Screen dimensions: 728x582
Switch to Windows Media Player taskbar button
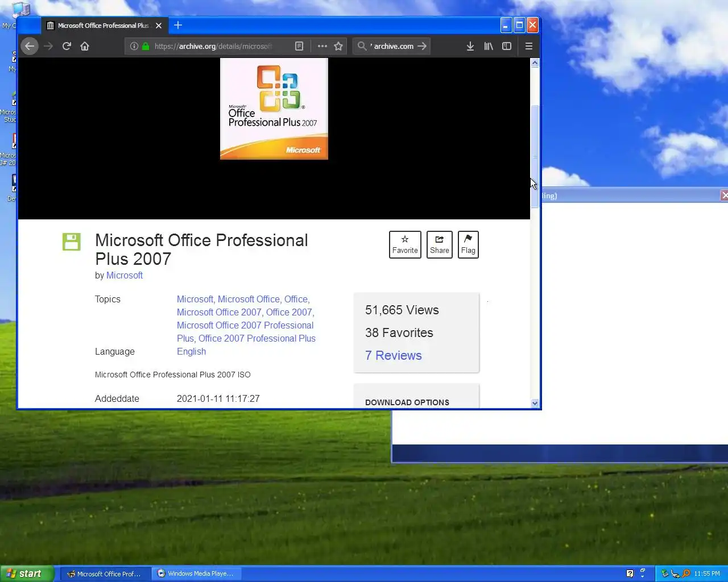[x=197, y=573]
